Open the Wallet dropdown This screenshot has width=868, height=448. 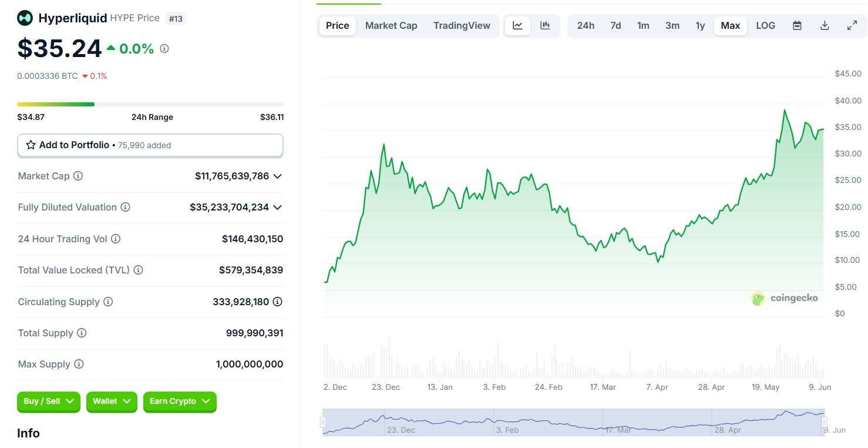pos(112,402)
